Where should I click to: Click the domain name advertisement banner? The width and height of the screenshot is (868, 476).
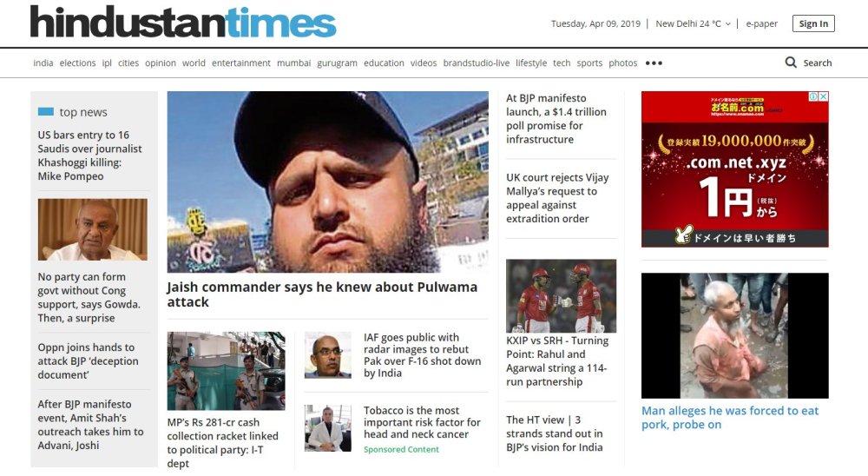pos(734,169)
